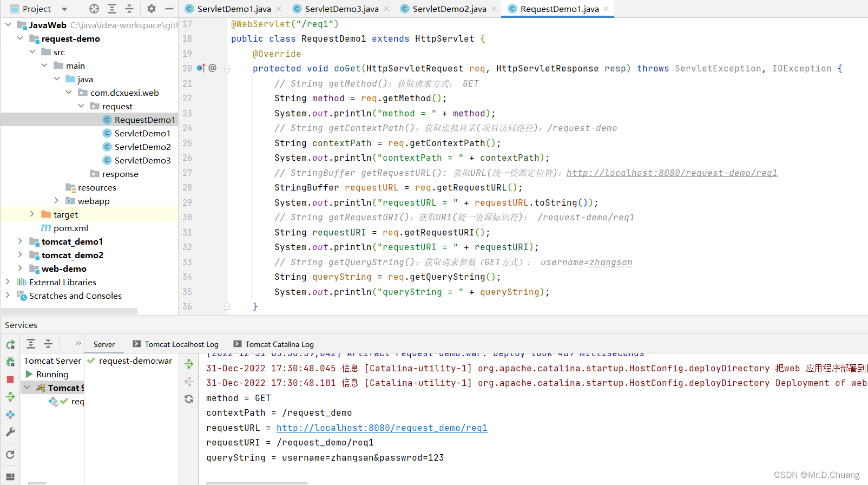Open Project panel gear settings
Viewport: 868px width, 485px height.
[152, 9]
